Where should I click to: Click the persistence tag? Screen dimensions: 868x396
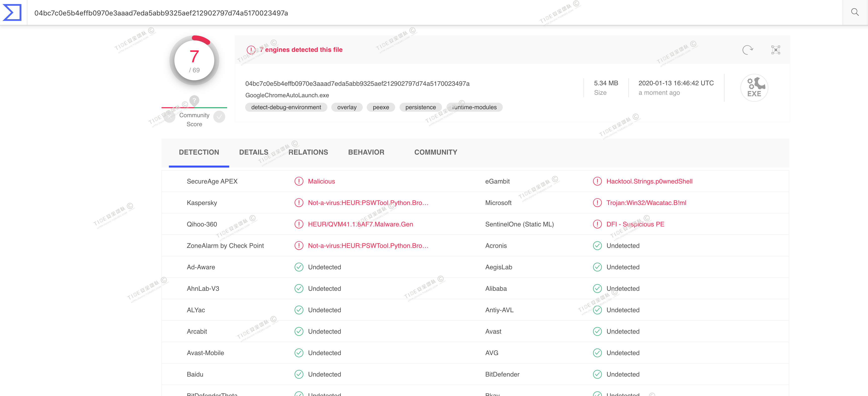(420, 107)
